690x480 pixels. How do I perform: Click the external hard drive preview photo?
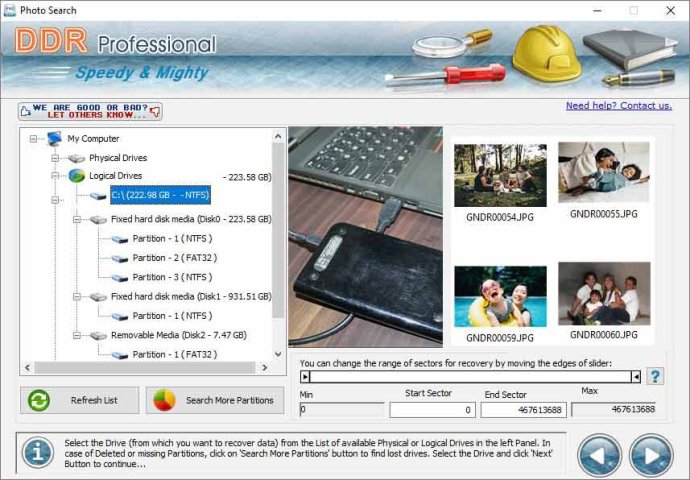point(366,237)
